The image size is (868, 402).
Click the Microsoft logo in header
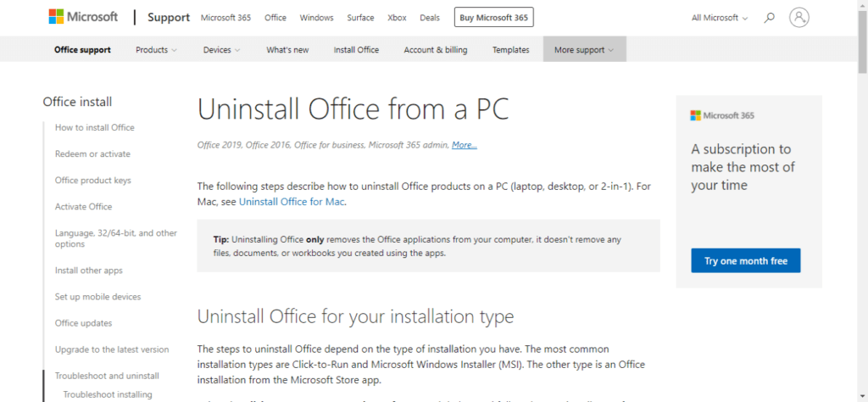(x=83, y=17)
